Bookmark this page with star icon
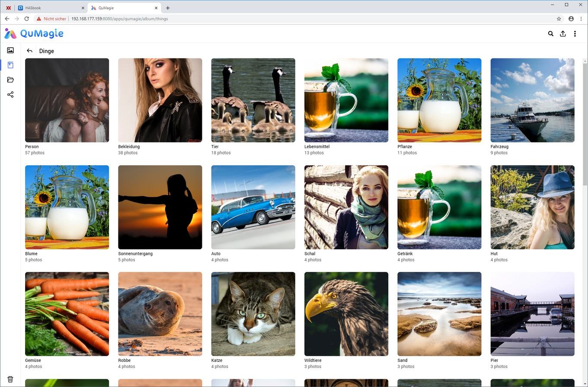The width and height of the screenshot is (588, 387). point(559,19)
